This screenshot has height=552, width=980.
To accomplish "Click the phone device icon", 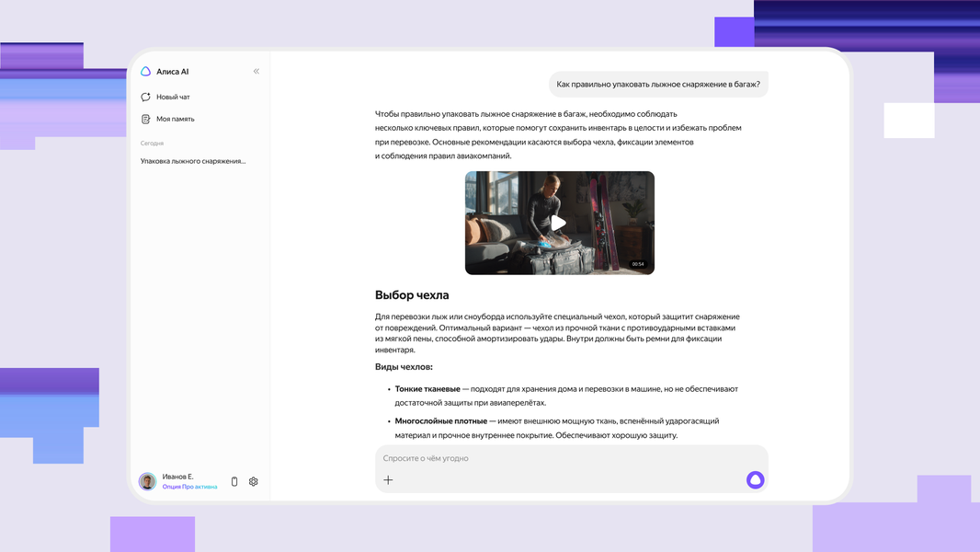I will coord(234,481).
